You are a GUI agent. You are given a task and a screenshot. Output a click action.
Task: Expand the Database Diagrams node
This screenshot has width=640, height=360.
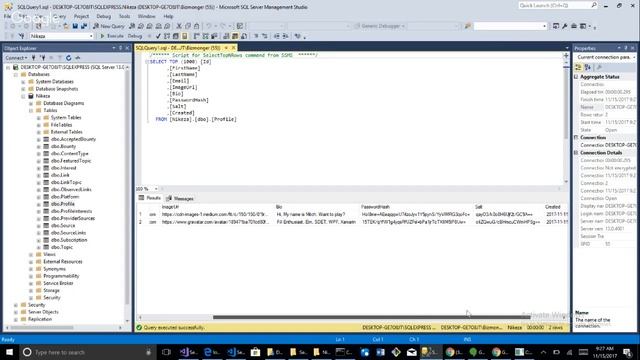pos(31,103)
